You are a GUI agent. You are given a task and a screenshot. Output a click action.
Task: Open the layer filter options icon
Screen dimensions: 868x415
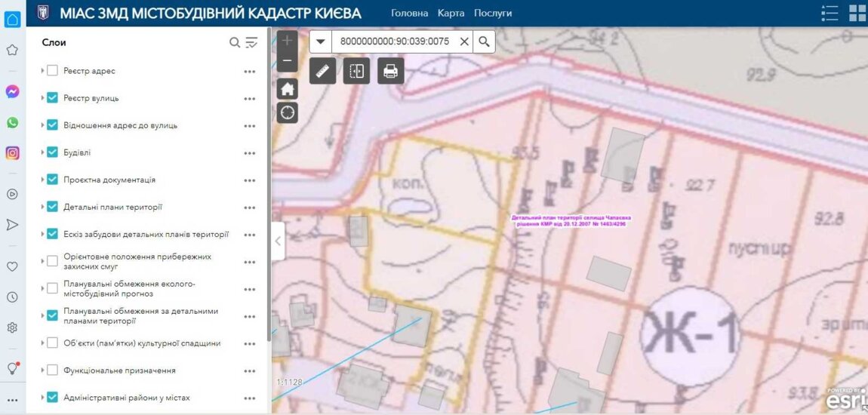252,42
